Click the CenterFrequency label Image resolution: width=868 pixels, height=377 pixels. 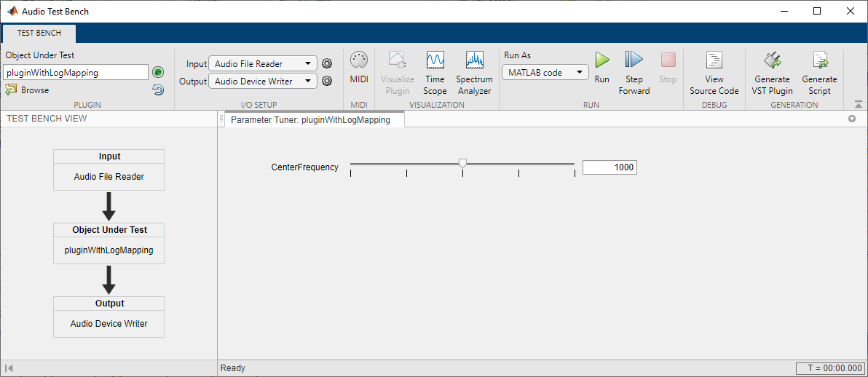(x=304, y=167)
